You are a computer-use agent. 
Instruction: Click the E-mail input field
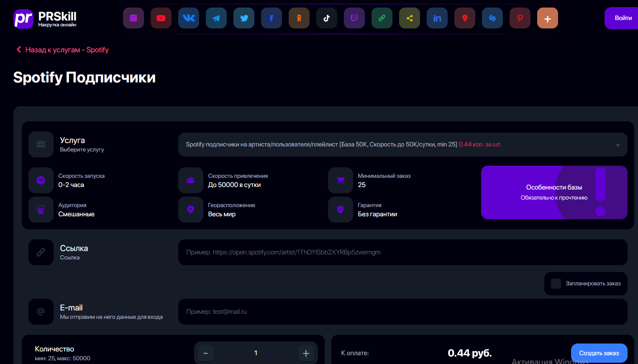click(x=403, y=312)
